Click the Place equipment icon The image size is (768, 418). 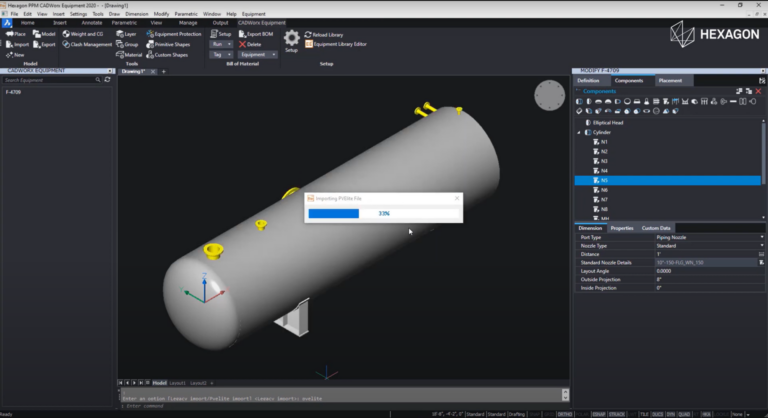point(10,34)
